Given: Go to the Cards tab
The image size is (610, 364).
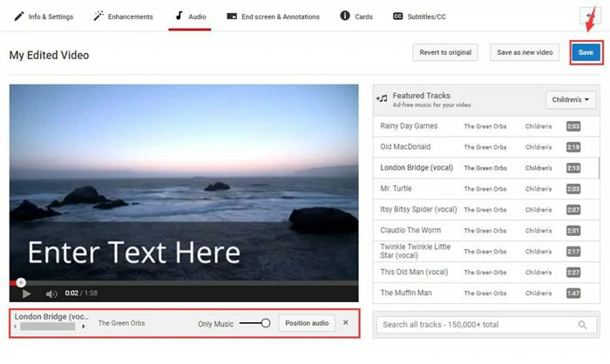Looking at the screenshot, I should (356, 17).
